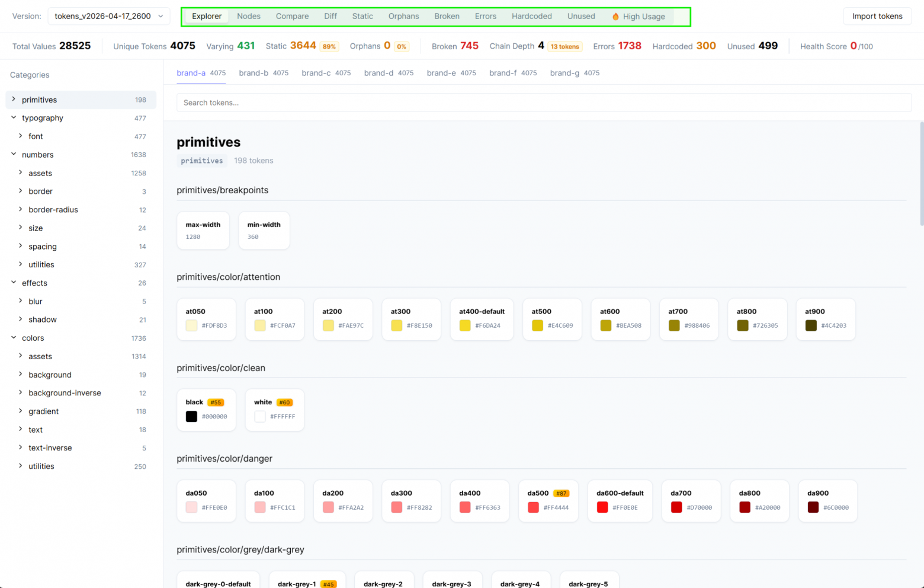The width and height of the screenshot is (924, 588).
Task: Click the 13 tokens chain depth badge
Action: point(564,47)
